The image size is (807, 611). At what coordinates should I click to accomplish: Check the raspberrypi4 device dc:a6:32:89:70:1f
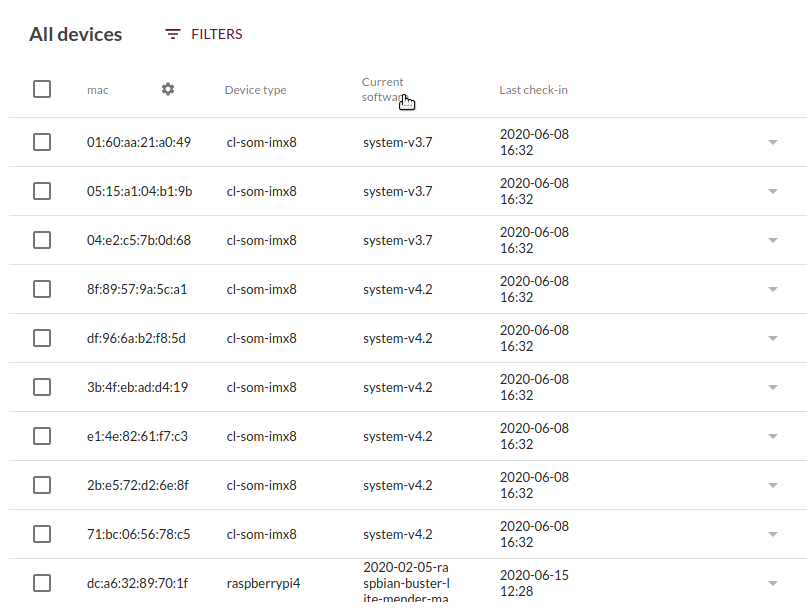point(42,583)
